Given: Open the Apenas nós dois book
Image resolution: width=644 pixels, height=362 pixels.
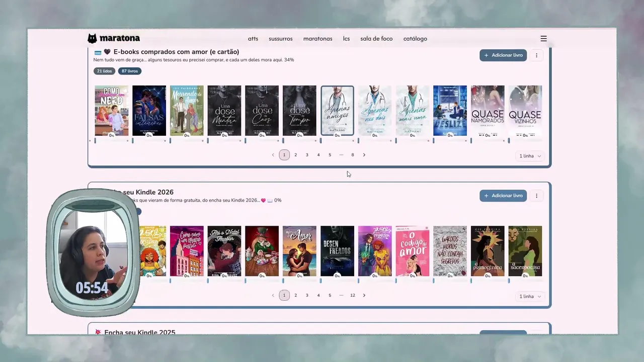Looking at the screenshot, I should coord(375,111).
